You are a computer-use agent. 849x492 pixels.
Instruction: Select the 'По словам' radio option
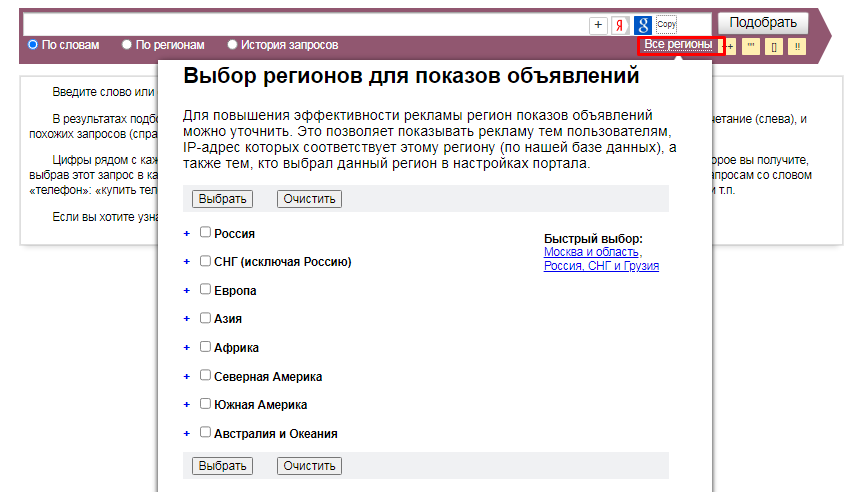click(x=33, y=45)
